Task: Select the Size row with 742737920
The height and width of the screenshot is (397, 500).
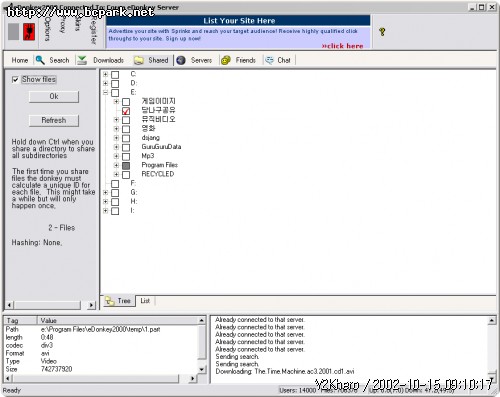Action: (x=101, y=369)
